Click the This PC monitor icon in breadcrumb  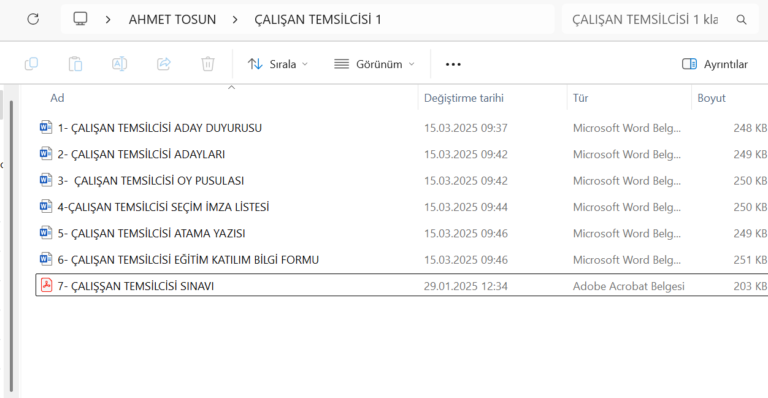click(80, 19)
